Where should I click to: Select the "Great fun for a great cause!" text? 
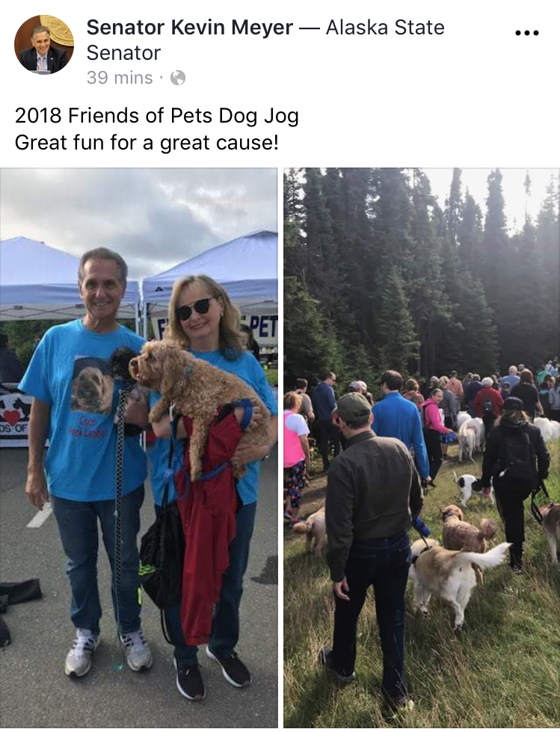pyautogui.click(x=147, y=142)
